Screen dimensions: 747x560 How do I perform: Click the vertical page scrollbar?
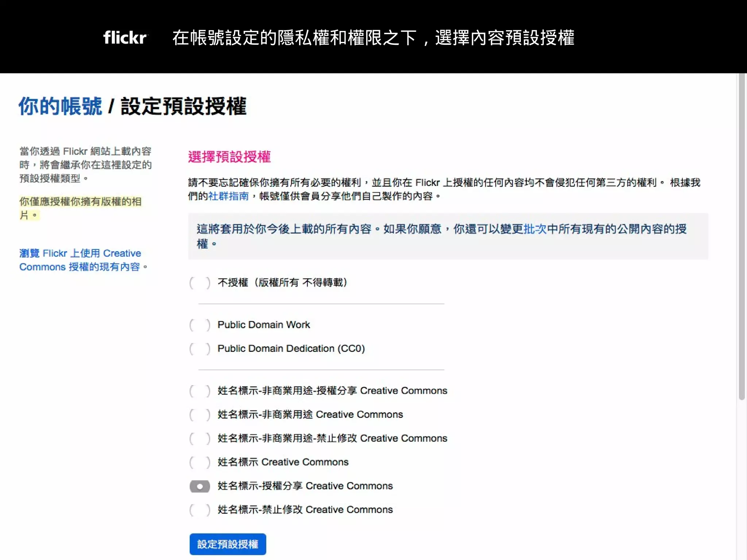742,237
